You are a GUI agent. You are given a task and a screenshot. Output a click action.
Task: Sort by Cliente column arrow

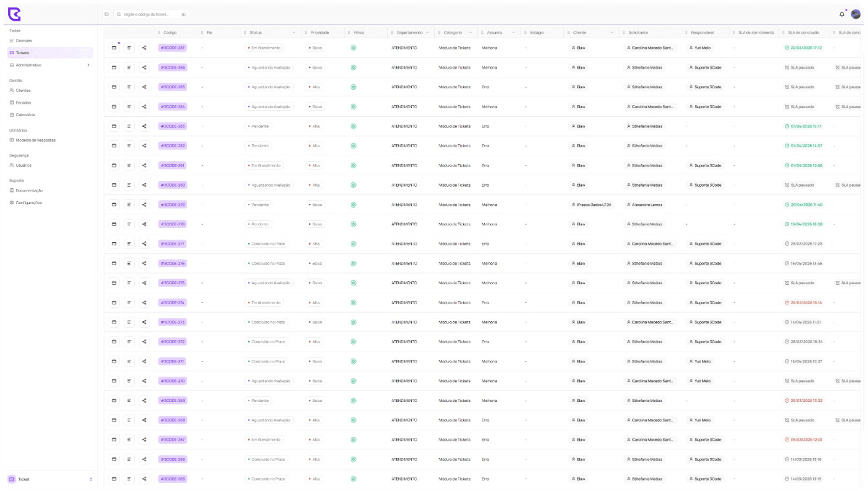612,32
